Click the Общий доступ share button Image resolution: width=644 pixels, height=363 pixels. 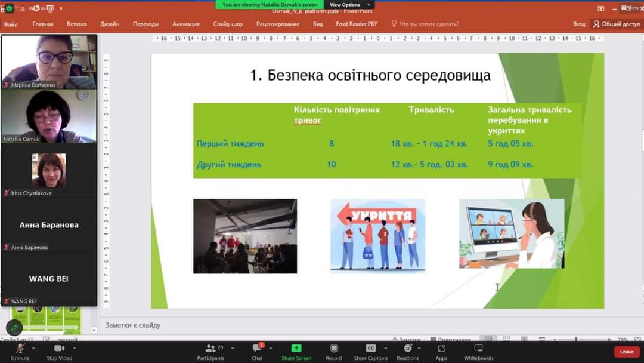(x=616, y=24)
